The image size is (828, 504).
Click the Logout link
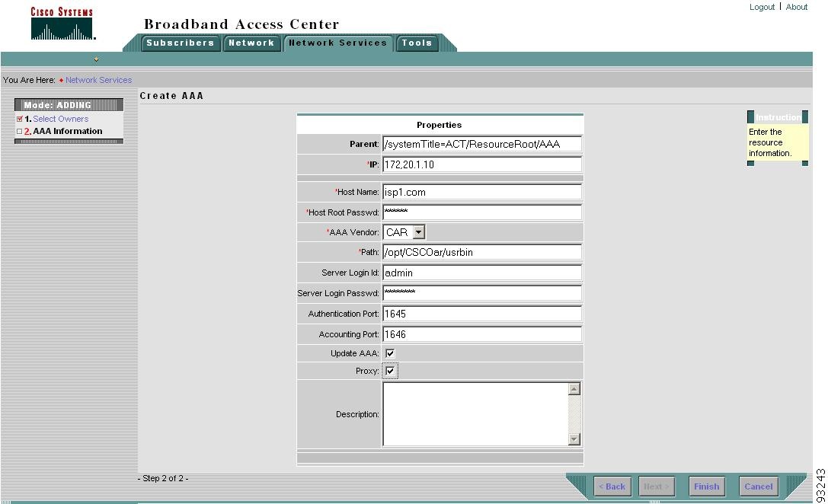pos(762,7)
